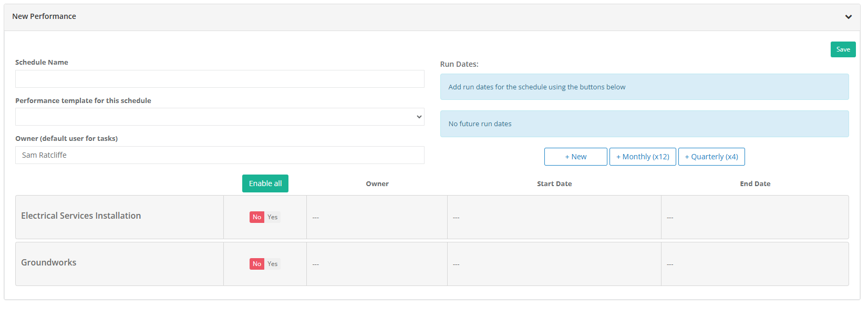Image resolution: width=868 pixels, height=327 pixels.
Task: Select the Electrical Services Installation row title
Action: 81,216
